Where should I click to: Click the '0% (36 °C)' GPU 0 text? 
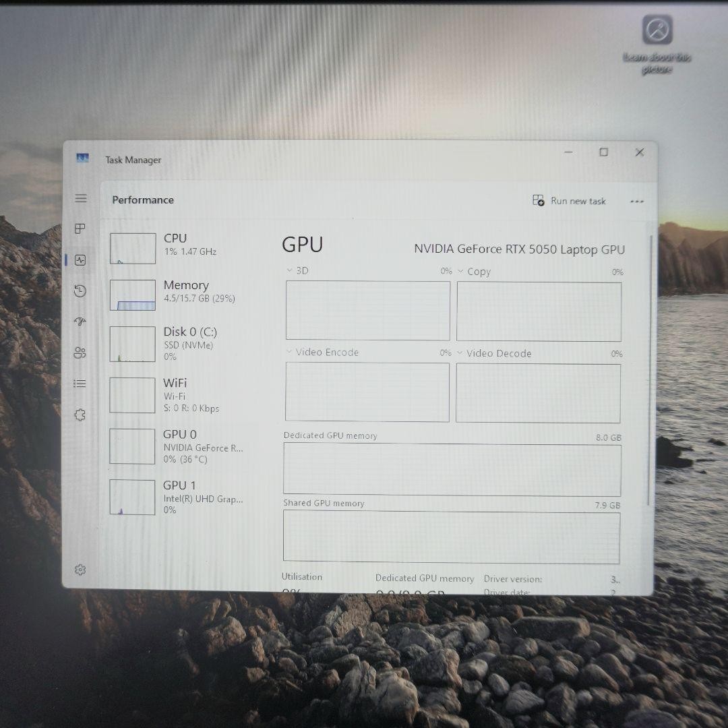tap(185, 459)
